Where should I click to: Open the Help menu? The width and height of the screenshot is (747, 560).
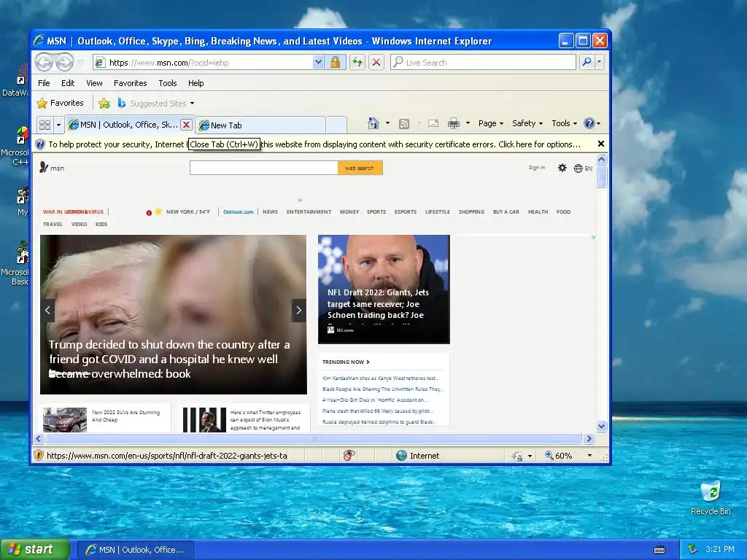[196, 83]
